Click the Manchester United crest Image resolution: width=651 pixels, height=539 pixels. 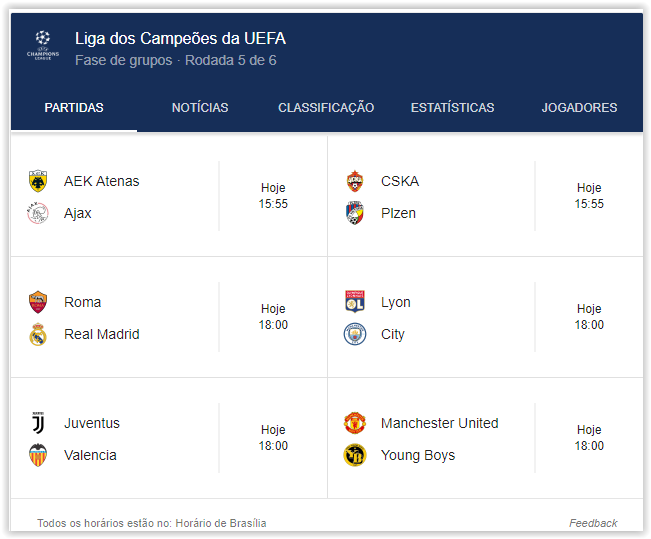pos(355,423)
